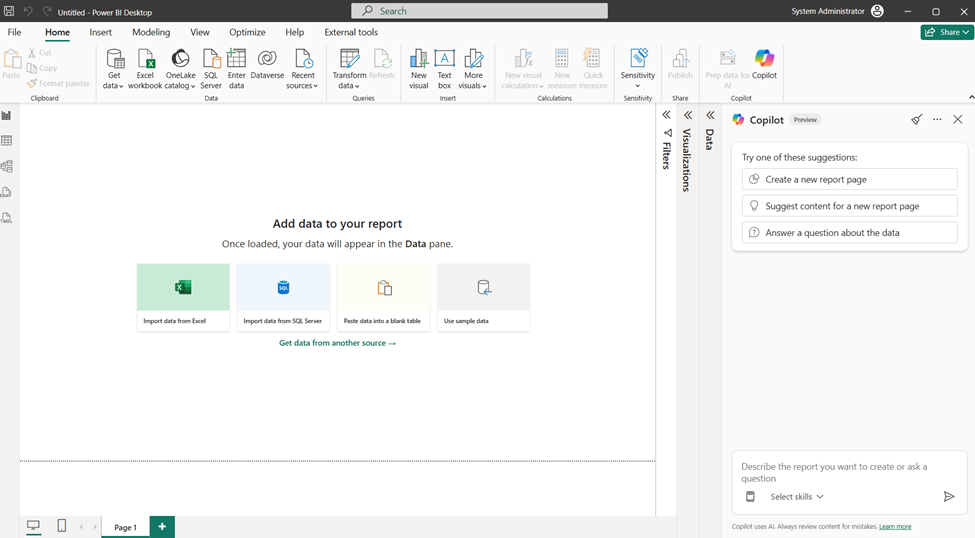The image size is (975, 538).
Task: Click the title bar Search box
Action: [479, 11]
